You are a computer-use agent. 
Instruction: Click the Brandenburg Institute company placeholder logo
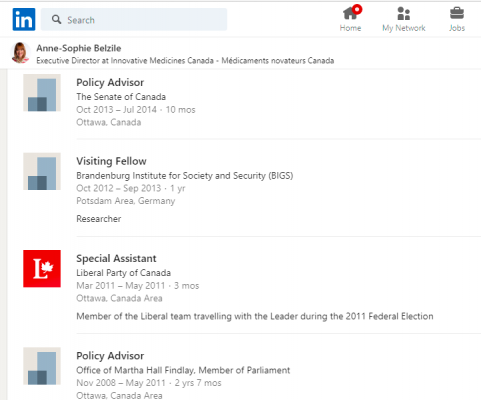(x=42, y=171)
